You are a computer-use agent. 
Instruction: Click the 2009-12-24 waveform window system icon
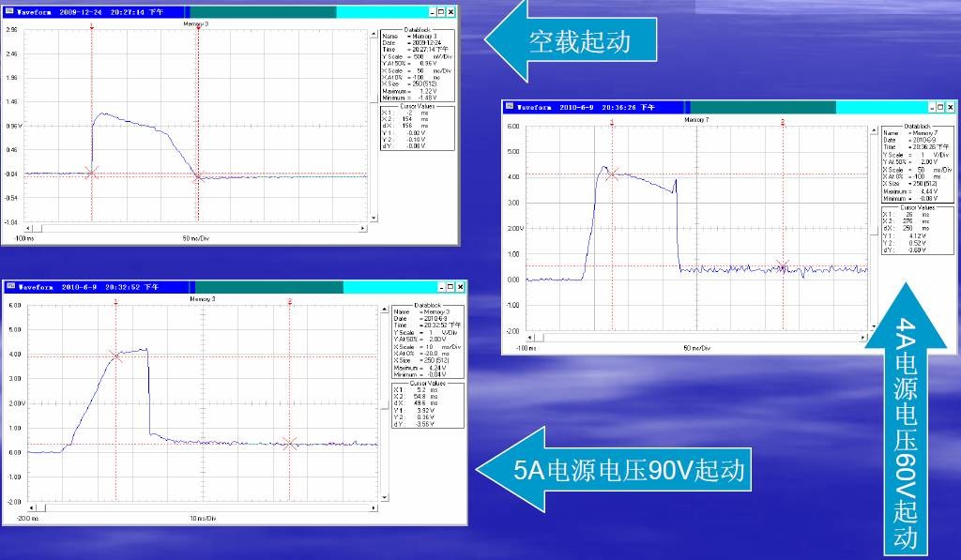(x=10, y=12)
